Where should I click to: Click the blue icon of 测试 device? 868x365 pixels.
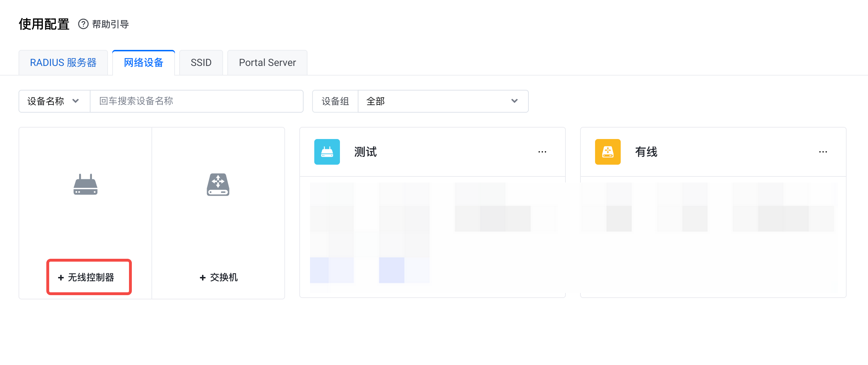327,152
